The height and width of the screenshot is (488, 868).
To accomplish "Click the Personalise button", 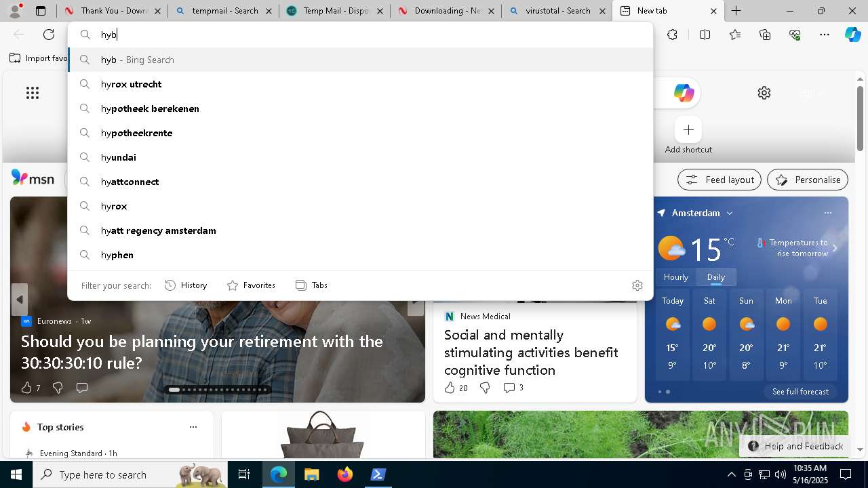I will pyautogui.click(x=808, y=180).
